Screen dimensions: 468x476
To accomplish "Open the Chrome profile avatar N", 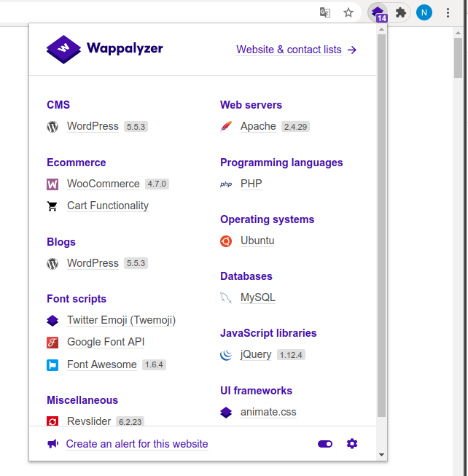I will click(x=424, y=12).
